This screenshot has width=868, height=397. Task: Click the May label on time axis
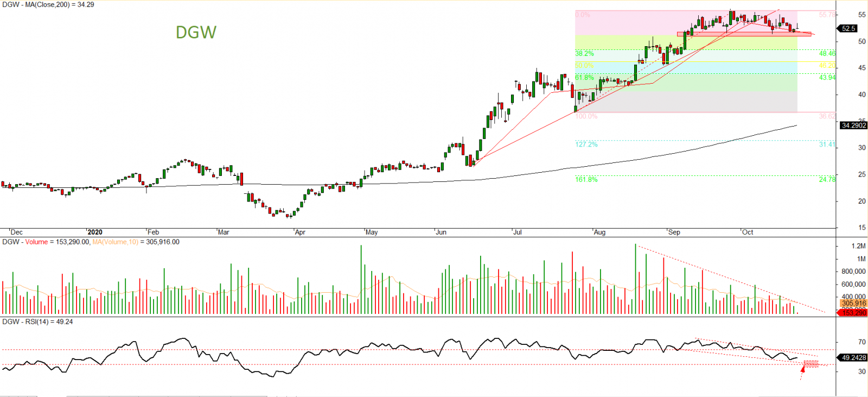coord(372,232)
